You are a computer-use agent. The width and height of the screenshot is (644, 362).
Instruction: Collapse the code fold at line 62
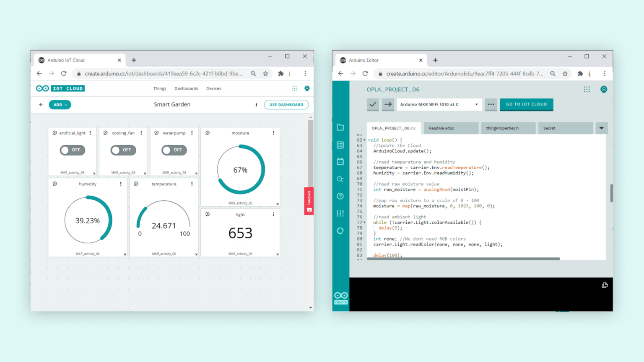(x=365, y=140)
